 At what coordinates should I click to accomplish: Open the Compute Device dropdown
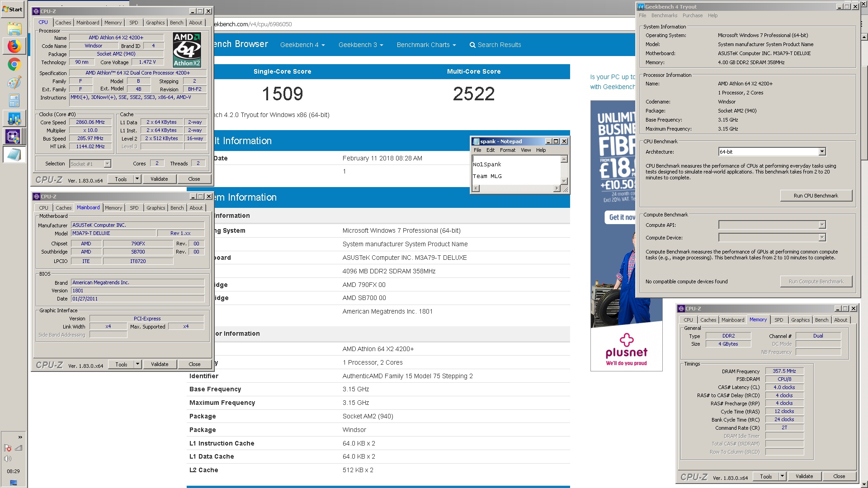pos(822,238)
